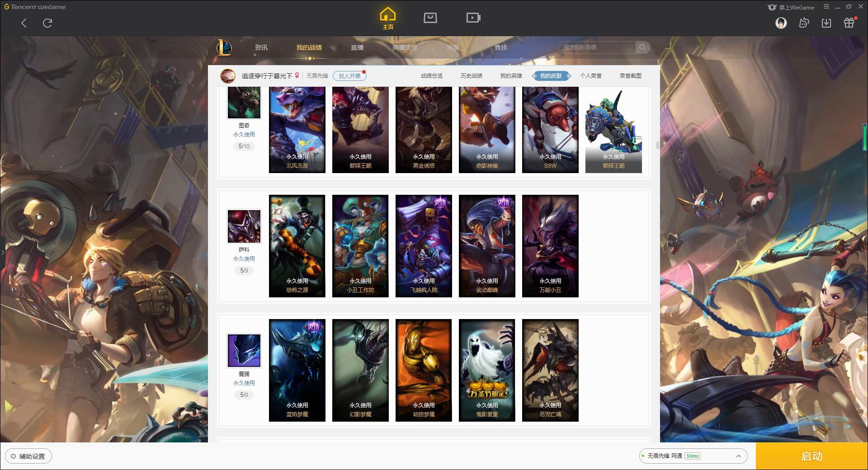This screenshot has width=868, height=470.
Task: Click the search magnifier button
Action: coord(642,47)
